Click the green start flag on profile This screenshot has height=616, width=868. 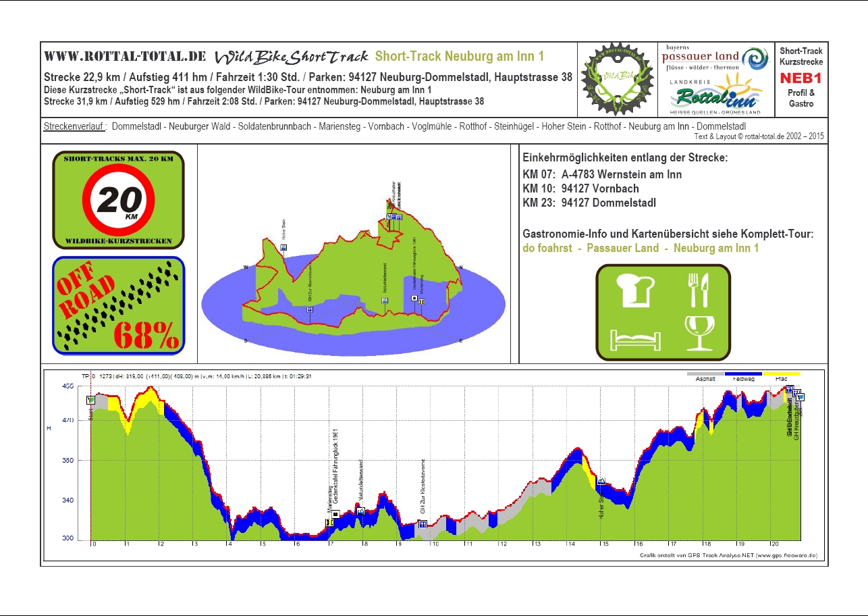[90, 400]
